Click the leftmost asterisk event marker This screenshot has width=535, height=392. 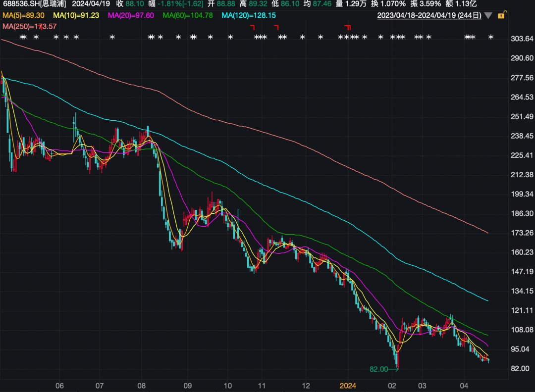pyautogui.click(x=22, y=38)
